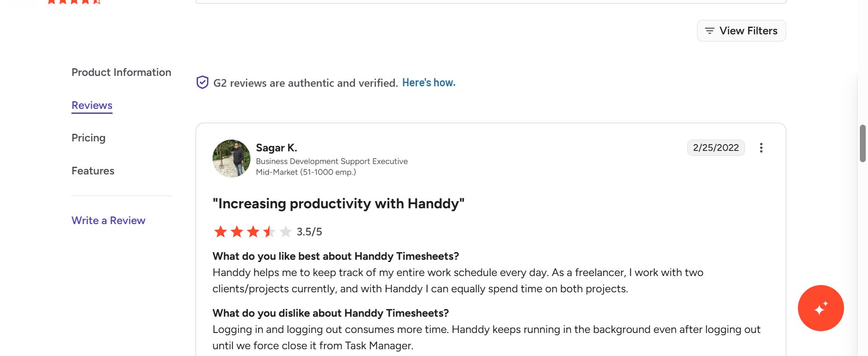Select the Reviews sidebar item
Screen dimensions: 868x356
(x=92, y=105)
